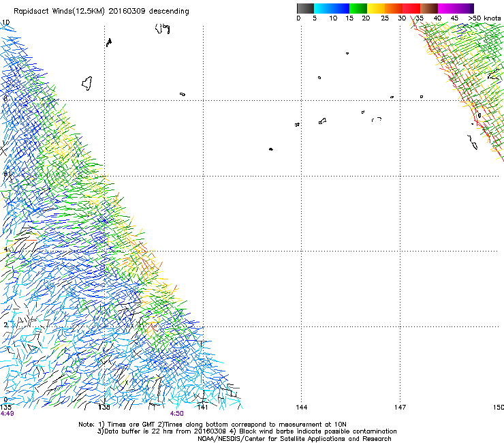
Task: Click the longitude label 138
Action: [x=104, y=408]
